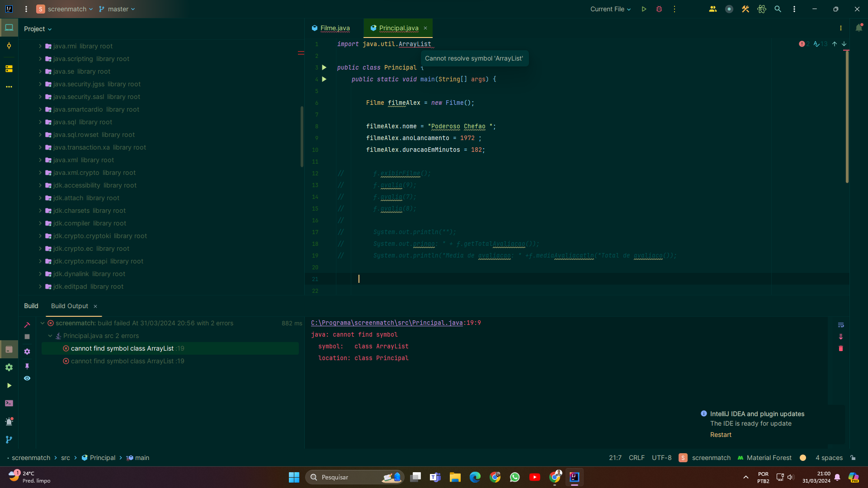
Task: Click the Run button in top toolbar
Action: tap(644, 9)
